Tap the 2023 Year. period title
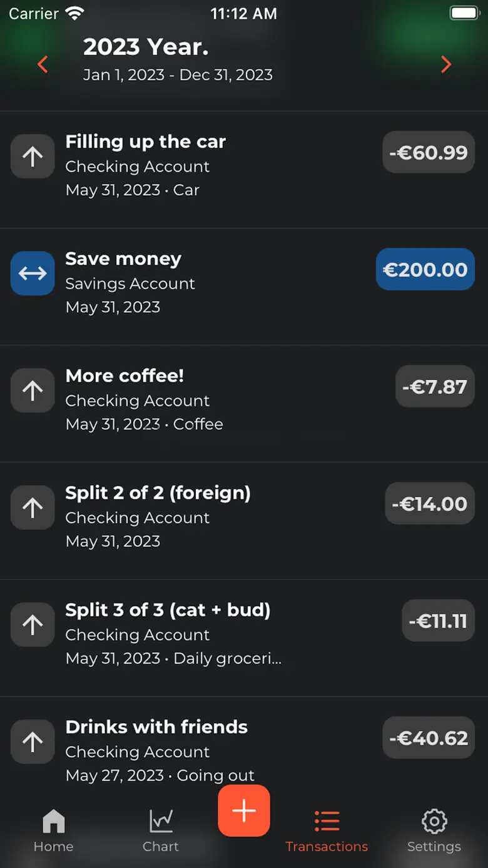 [x=146, y=47]
